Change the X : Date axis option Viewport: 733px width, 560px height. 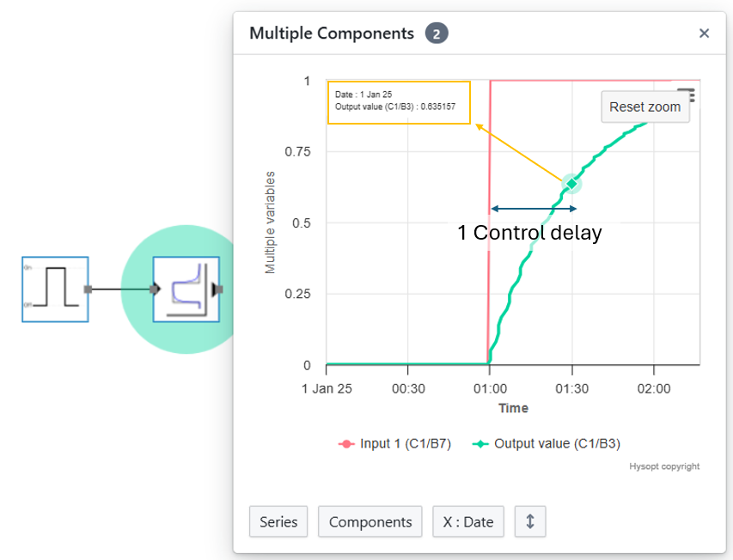point(468,521)
